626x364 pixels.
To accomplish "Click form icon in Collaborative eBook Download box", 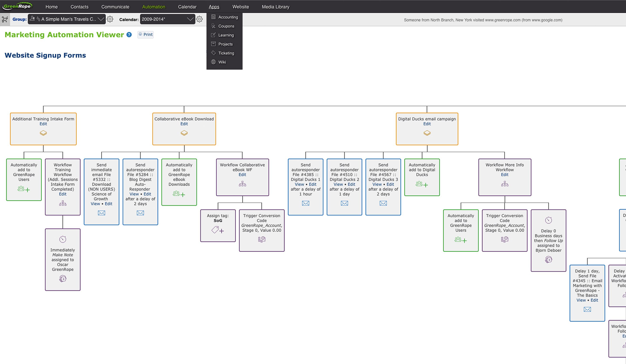I will (184, 133).
